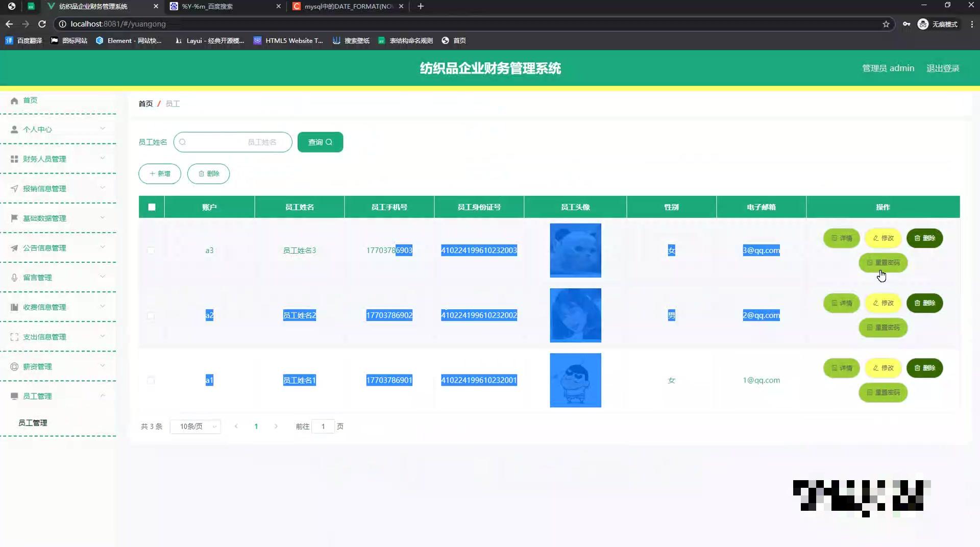Image resolution: width=980 pixels, height=547 pixels.
Task: Click the 收费信息管理 chart icon
Action: pyautogui.click(x=14, y=307)
